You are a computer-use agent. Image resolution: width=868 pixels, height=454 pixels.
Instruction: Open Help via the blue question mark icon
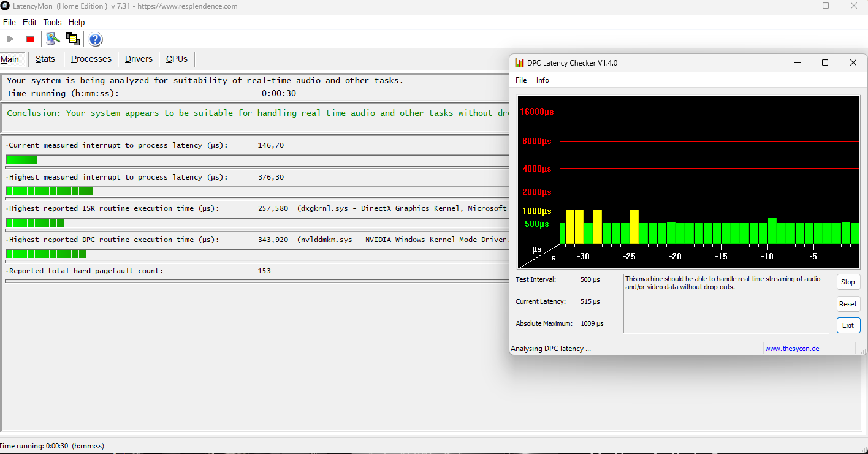click(96, 39)
